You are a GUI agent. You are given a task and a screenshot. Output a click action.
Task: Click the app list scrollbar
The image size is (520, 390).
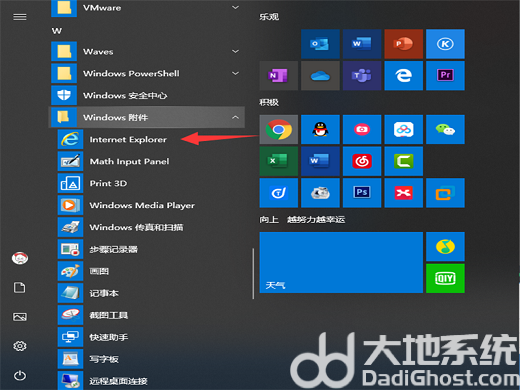tap(253, 273)
